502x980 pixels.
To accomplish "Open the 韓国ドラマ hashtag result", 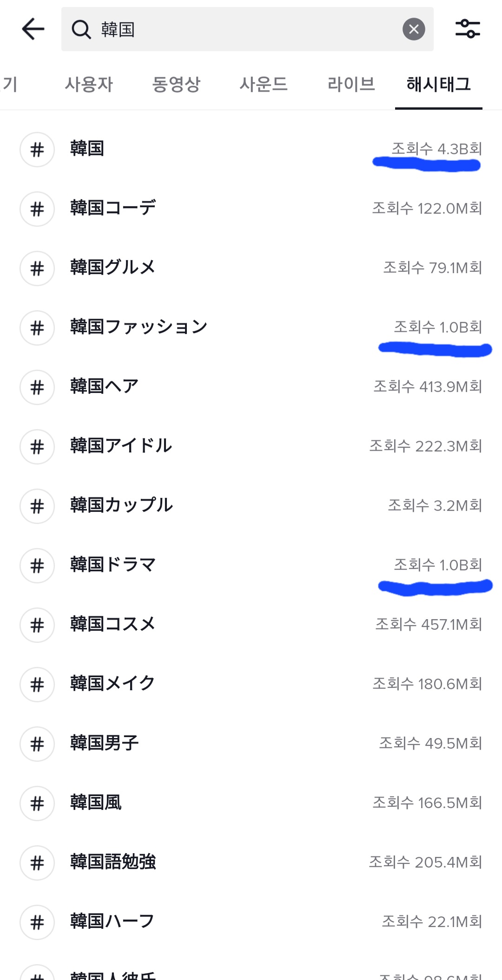I will (x=113, y=565).
